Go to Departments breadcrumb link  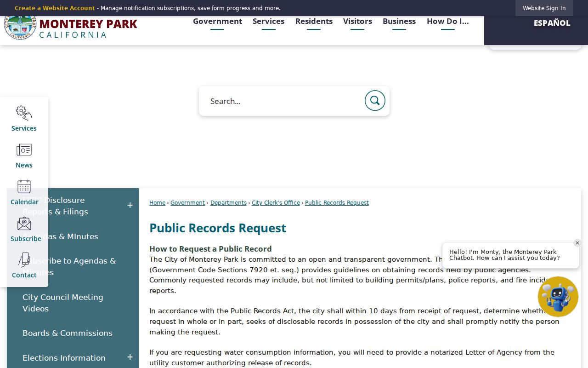pos(228,203)
